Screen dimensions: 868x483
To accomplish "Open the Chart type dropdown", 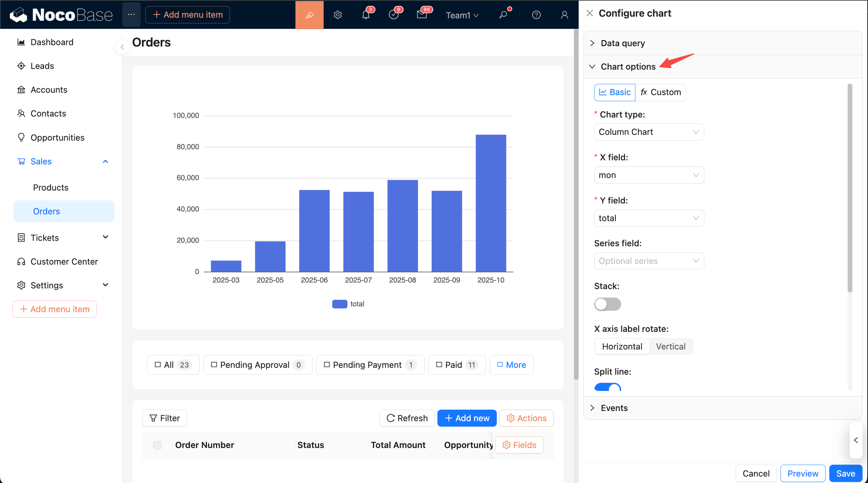I will (649, 132).
